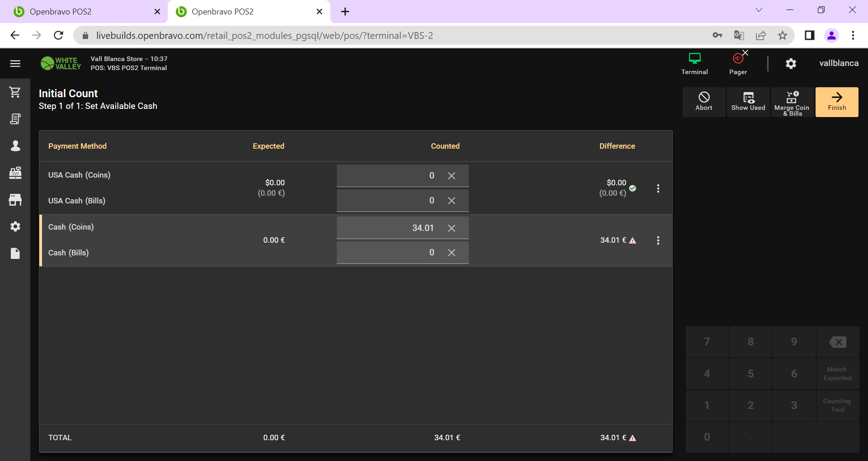868x461 pixels.
Task: Toggle the muted Pager icon
Action: 738,63
